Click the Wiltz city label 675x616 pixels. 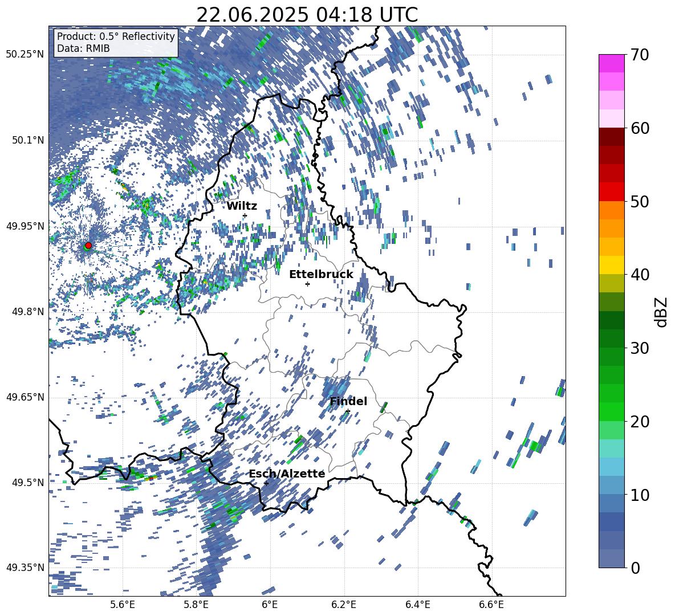tap(242, 206)
